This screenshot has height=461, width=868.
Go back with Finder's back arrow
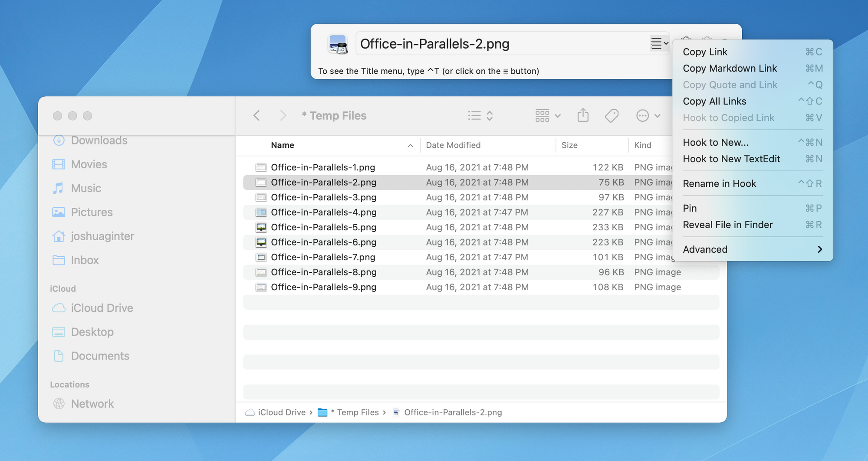coord(257,115)
